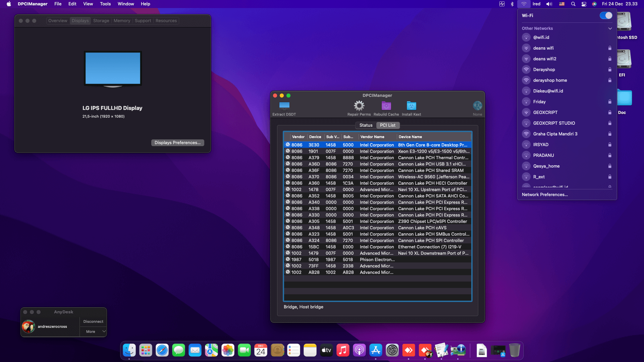Open App Store from the Dock
The width and height of the screenshot is (644, 362).
pyautogui.click(x=376, y=350)
